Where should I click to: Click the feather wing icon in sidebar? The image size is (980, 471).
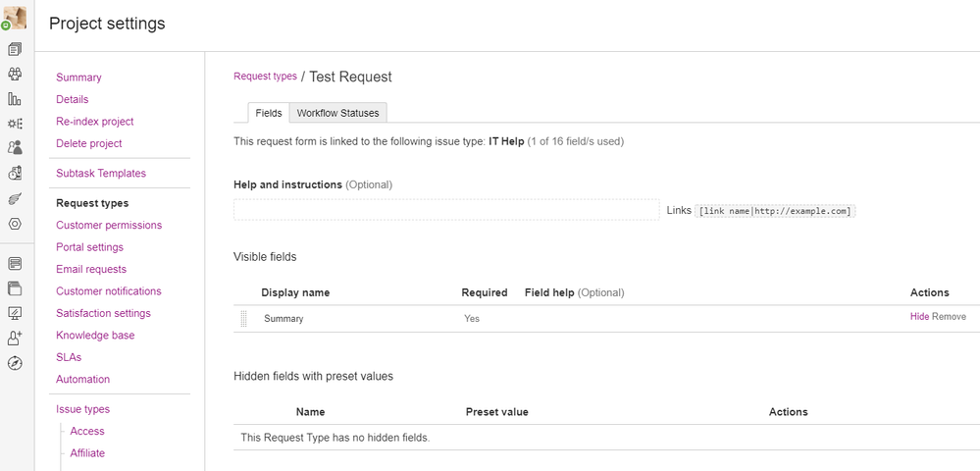[x=15, y=199]
